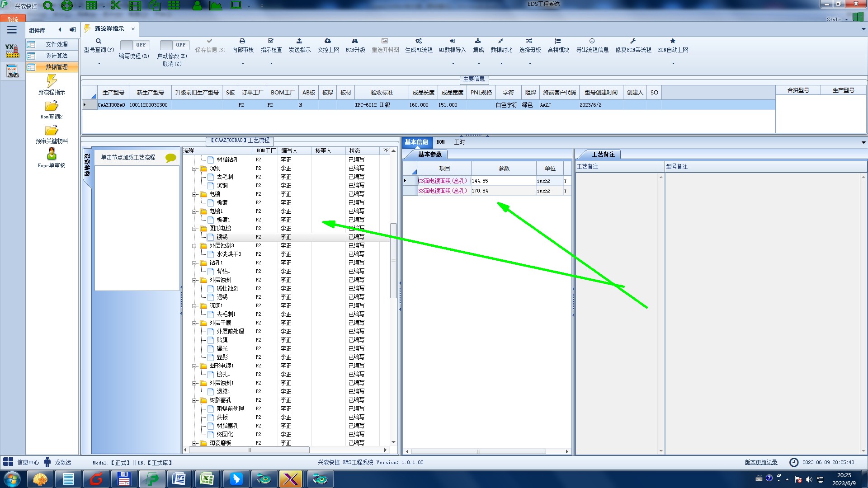Switch to the BOM tab
The width and height of the screenshot is (868, 488).
point(440,142)
